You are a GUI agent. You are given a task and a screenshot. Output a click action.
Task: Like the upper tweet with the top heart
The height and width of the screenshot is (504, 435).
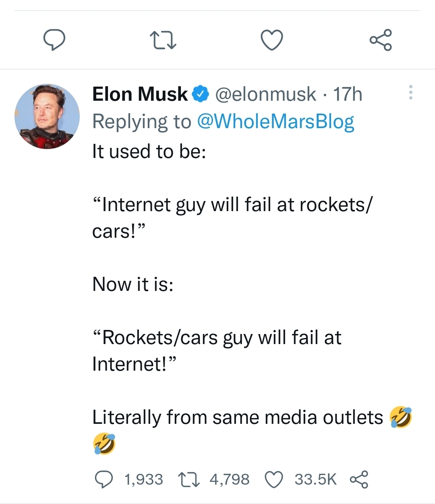[272, 40]
